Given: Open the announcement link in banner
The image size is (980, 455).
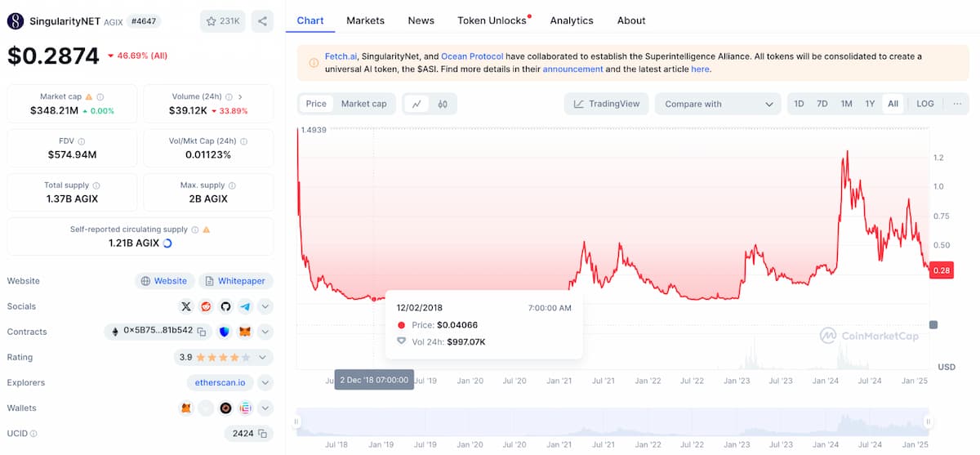Looking at the screenshot, I should pos(572,69).
